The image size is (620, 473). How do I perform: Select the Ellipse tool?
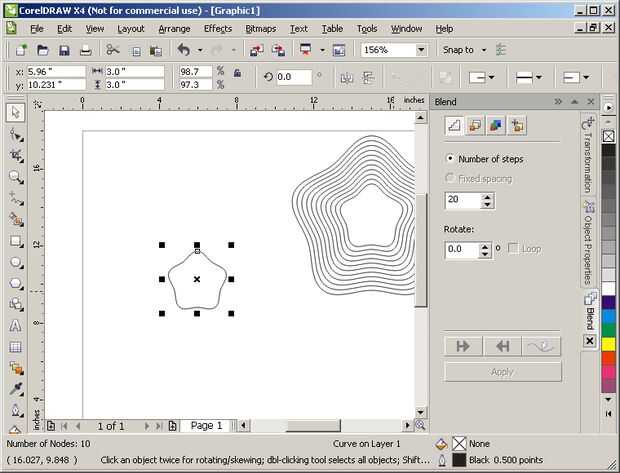pyautogui.click(x=16, y=263)
